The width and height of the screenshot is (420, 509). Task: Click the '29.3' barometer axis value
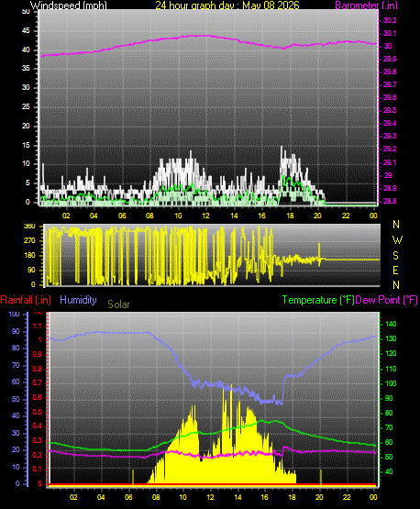pyautogui.click(x=390, y=136)
